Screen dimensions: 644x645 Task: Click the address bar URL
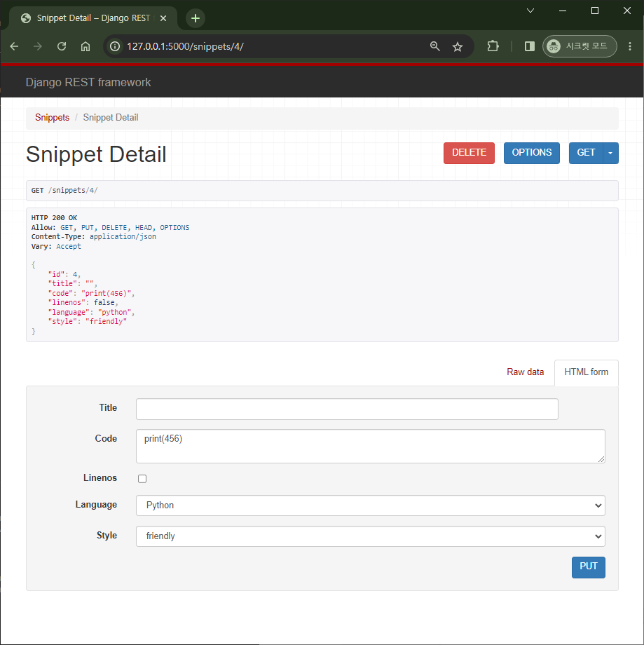(185, 46)
